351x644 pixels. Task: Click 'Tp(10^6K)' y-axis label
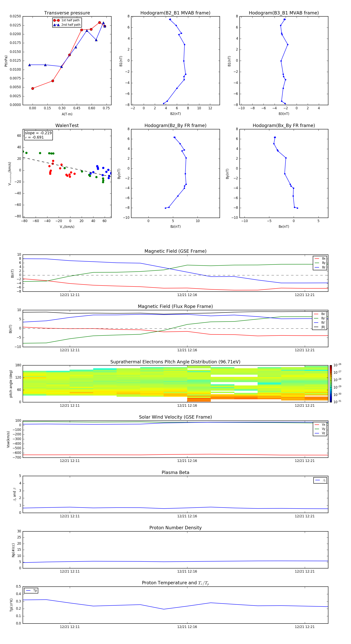[x=11, y=605]
